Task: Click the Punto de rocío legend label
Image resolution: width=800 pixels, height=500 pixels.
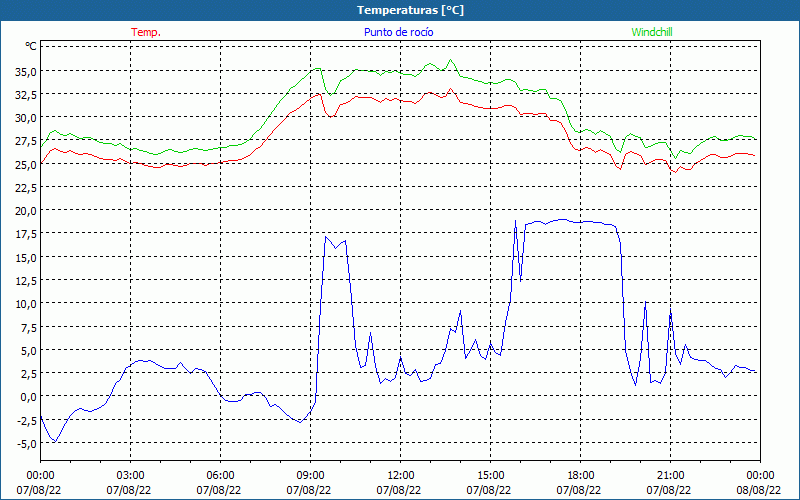Action: click(x=398, y=32)
